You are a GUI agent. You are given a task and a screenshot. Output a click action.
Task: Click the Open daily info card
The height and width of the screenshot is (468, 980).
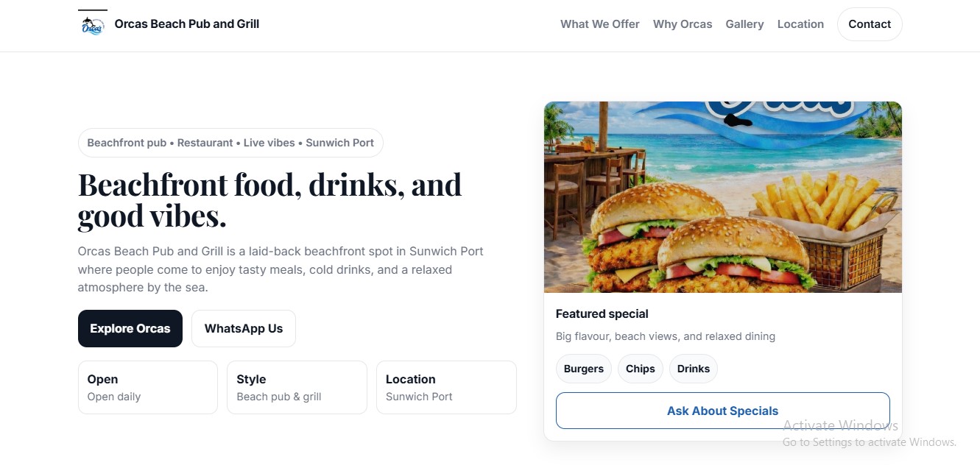[x=147, y=387]
